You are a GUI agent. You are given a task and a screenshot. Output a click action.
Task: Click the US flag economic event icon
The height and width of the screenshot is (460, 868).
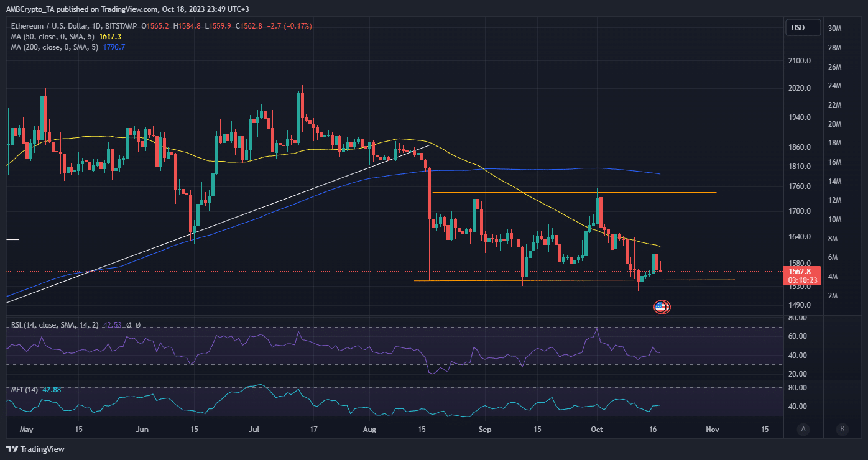(x=661, y=306)
